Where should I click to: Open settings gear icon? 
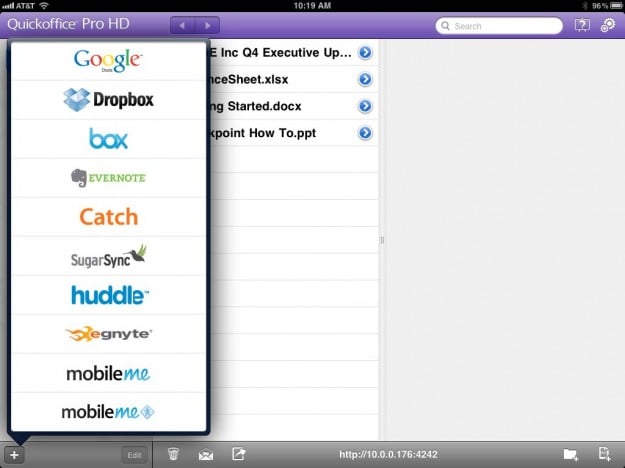[x=608, y=26]
